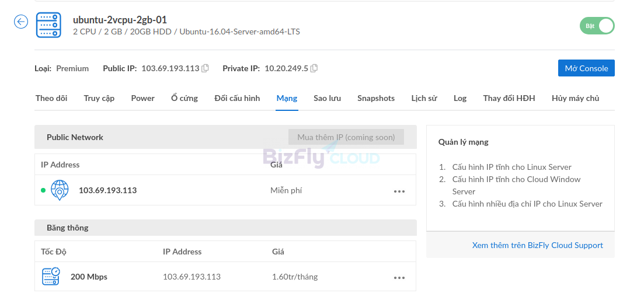Go to the Thay đổi HĐH tab
The image size is (644, 307).
(x=509, y=98)
